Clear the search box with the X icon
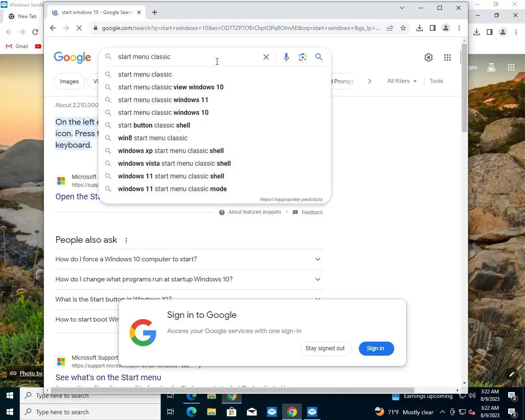Viewport: 525px width, 420px height. click(266, 57)
